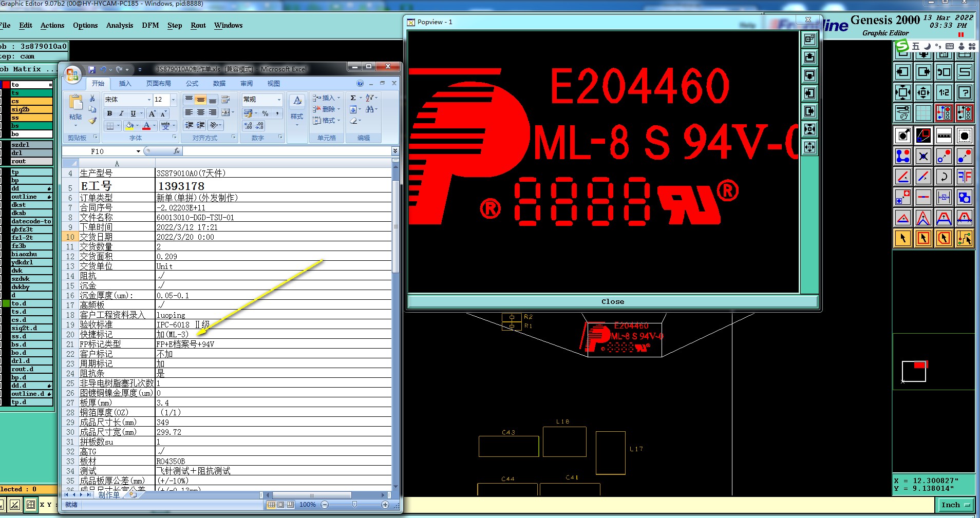This screenshot has height=518, width=980.
Task: Click the question mark help icon in Genesis panel
Action: pyautogui.click(x=965, y=92)
